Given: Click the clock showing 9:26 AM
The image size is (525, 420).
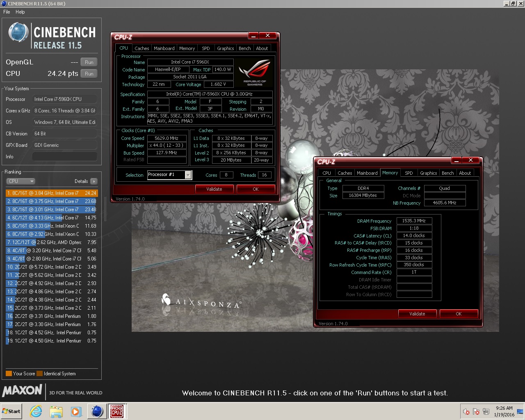Looking at the screenshot, I should 504,408.
